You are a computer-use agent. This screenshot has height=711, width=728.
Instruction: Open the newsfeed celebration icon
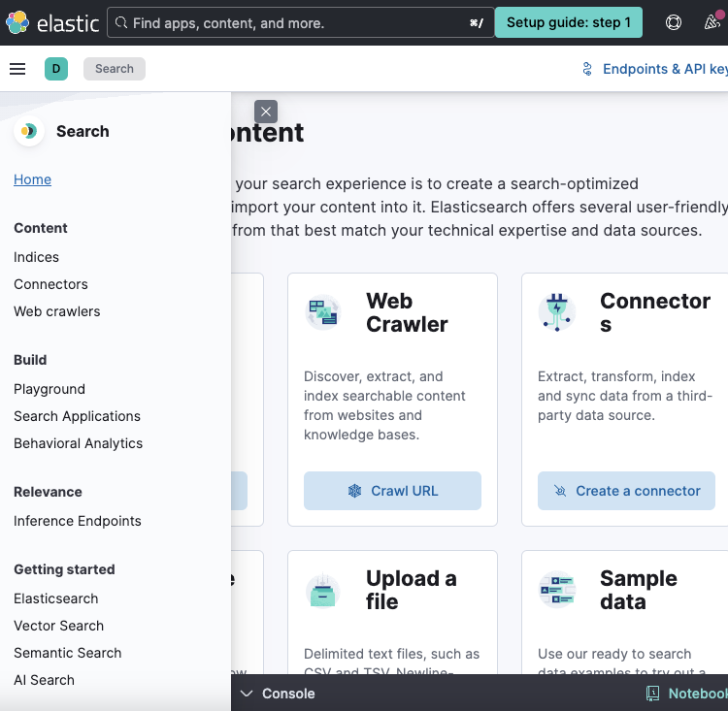pos(712,21)
